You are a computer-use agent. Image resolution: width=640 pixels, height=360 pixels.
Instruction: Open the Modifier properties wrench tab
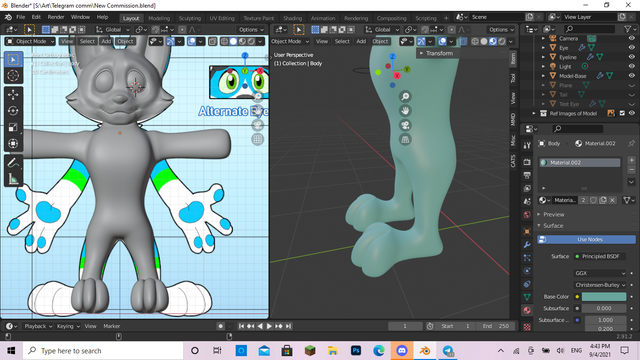tap(527, 245)
